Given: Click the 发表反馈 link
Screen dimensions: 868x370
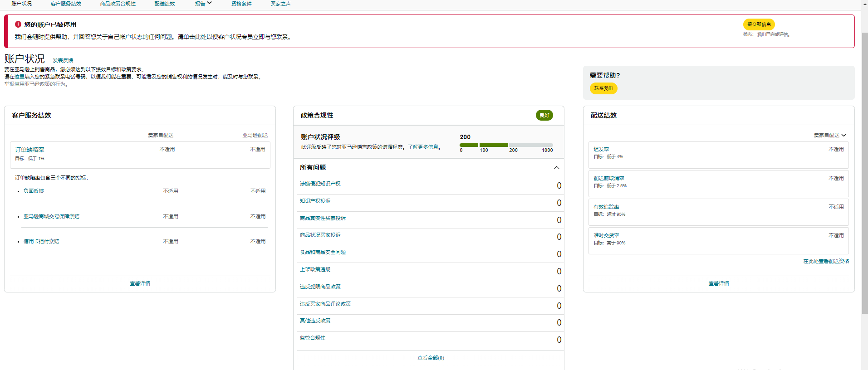Looking at the screenshot, I should [63, 60].
